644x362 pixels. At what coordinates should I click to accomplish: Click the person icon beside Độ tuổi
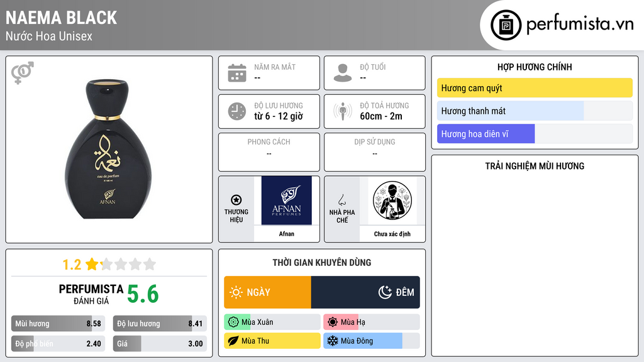coord(343,73)
